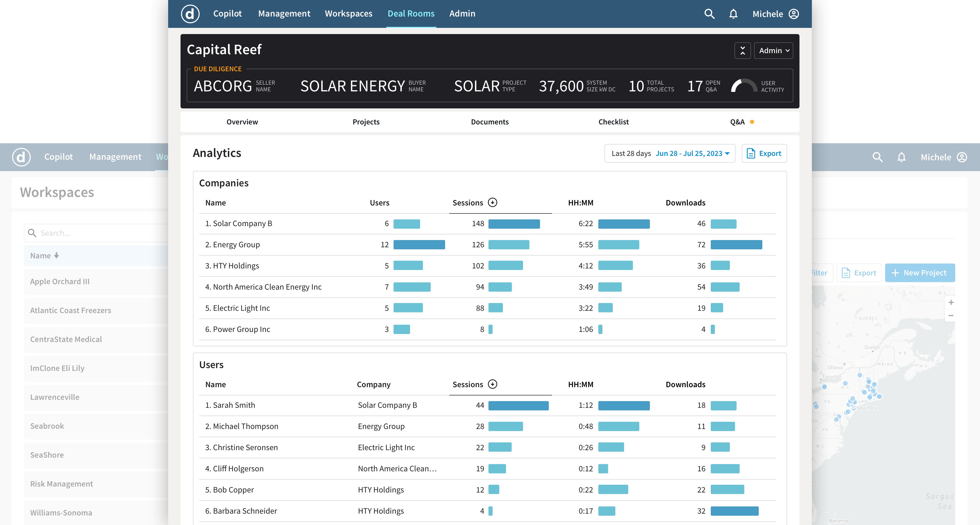This screenshot has width=980, height=525.
Task: Click the sort arrow next to Companies Sessions
Action: [492, 203]
